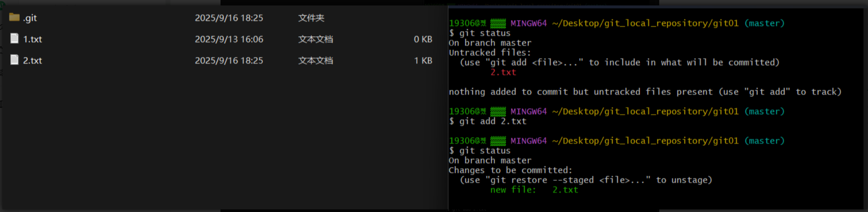The image size is (868, 212).
Task: Select the 2.txt file name
Action: tap(32, 60)
